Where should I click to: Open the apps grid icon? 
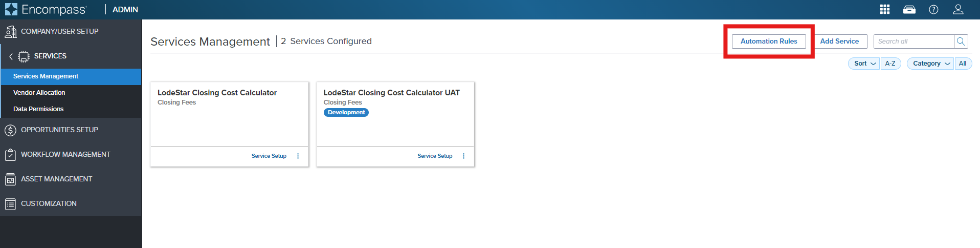click(x=885, y=9)
